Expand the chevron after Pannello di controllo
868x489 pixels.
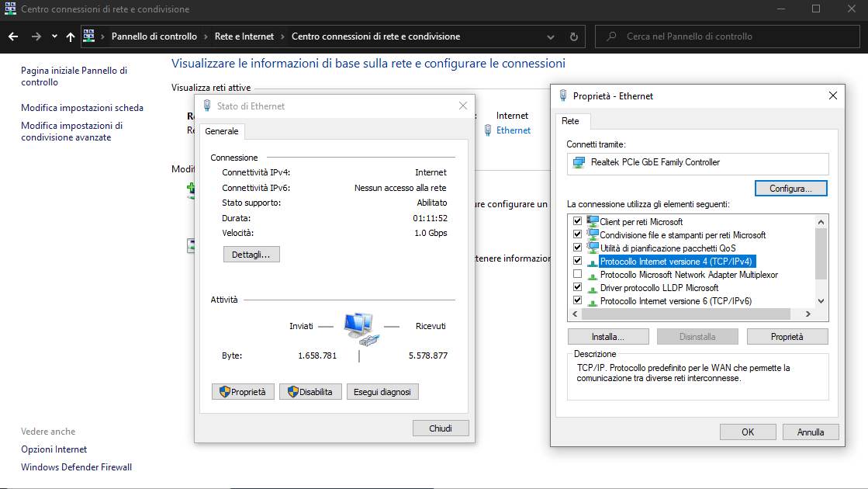206,36
